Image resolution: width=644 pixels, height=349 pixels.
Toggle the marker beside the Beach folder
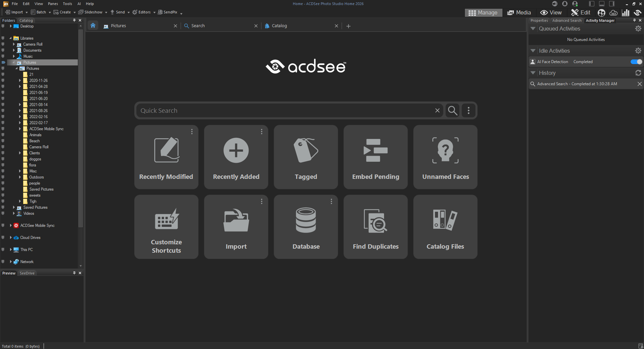point(3,141)
